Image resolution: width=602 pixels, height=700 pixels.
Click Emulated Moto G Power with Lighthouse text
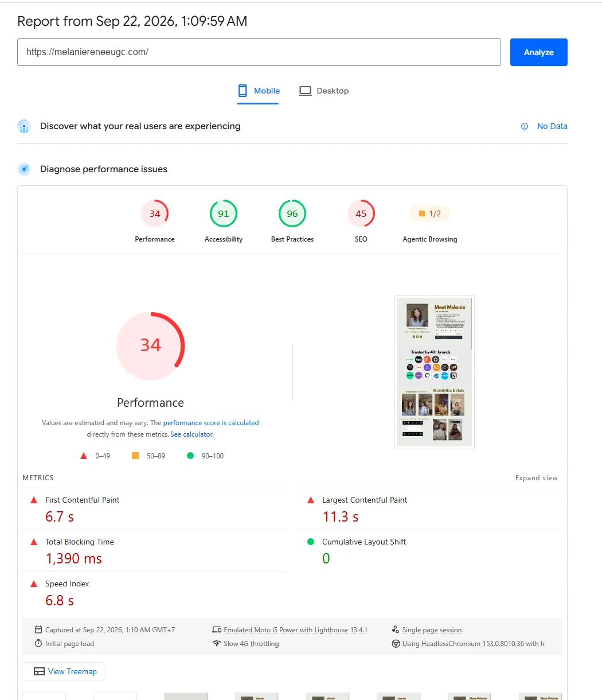[x=295, y=630]
